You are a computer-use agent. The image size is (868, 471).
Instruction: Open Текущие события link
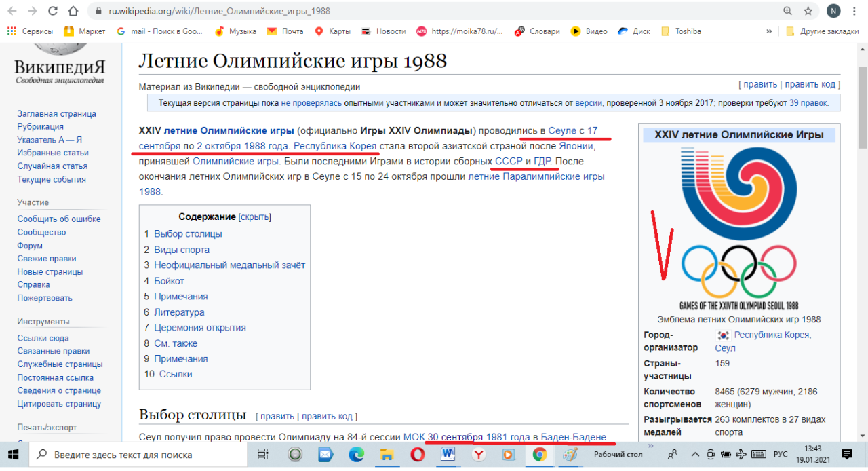point(52,179)
